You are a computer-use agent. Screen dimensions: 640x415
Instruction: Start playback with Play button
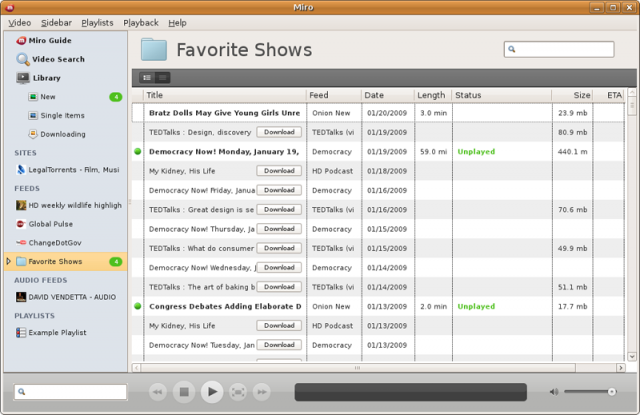[212, 392]
